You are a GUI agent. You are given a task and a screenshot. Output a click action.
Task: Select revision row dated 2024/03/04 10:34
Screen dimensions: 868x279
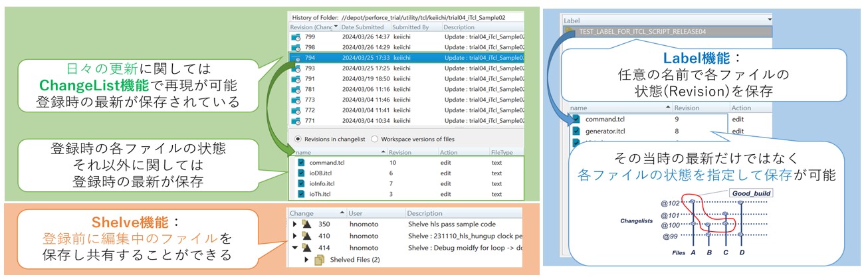coord(406,120)
